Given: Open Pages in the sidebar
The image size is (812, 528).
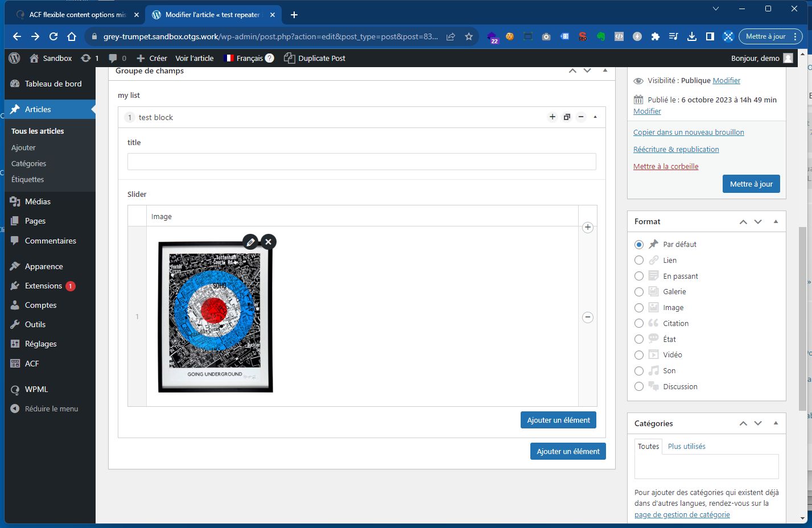Looking at the screenshot, I should pyautogui.click(x=50, y=221).
